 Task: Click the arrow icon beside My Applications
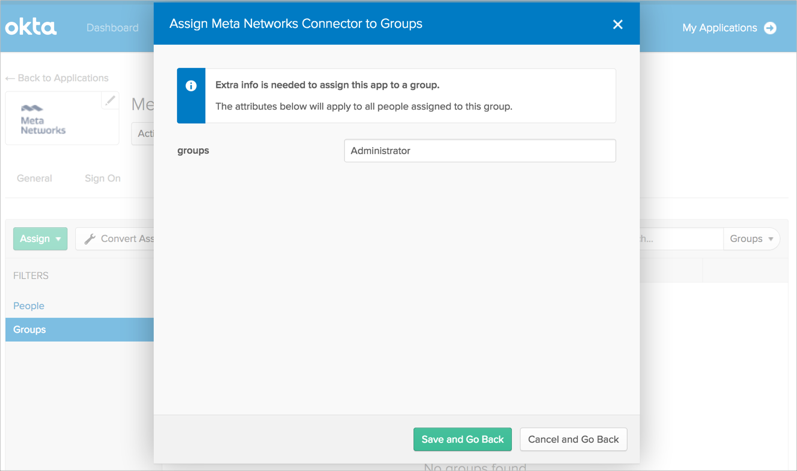[x=770, y=28]
